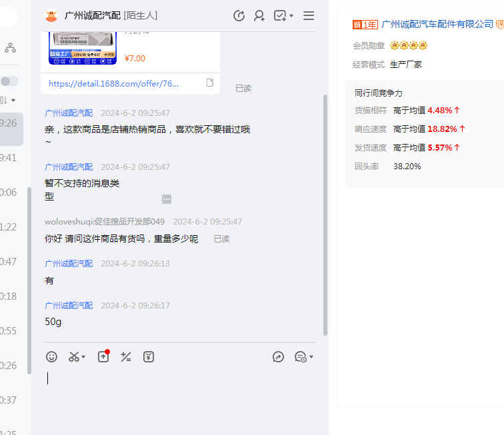Image resolution: width=504 pixels, height=435 pixels.
Task: Click the add contact icon in header
Action: [259, 16]
